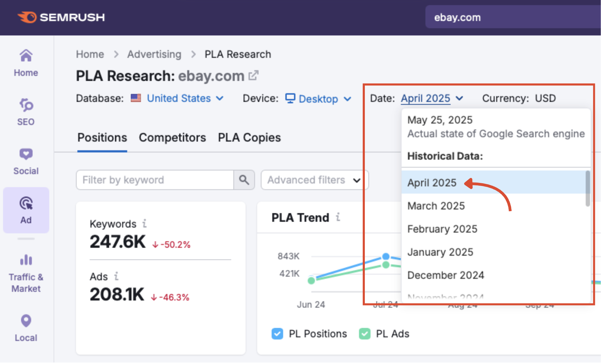
Task: Click the Filter by keyword field
Action: (x=155, y=180)
